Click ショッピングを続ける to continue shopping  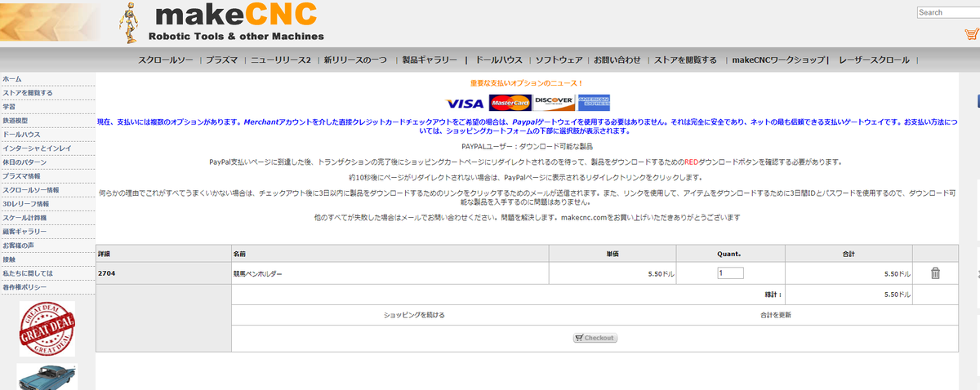(414, 315)
